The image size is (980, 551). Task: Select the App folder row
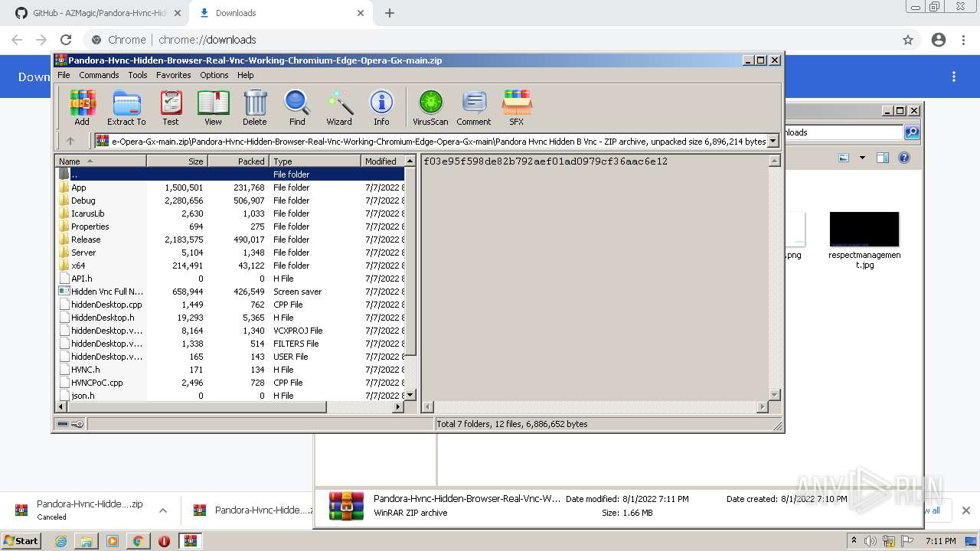[x=230, y=187]
